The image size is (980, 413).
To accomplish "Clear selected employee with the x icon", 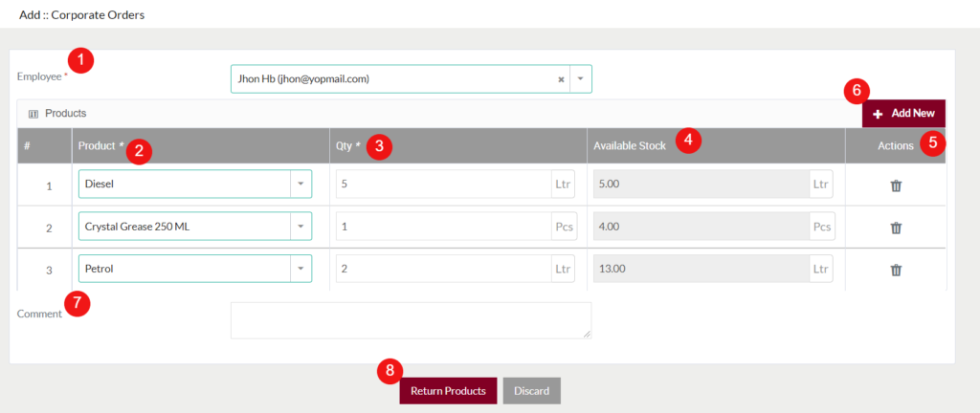I will pos(561,79).
